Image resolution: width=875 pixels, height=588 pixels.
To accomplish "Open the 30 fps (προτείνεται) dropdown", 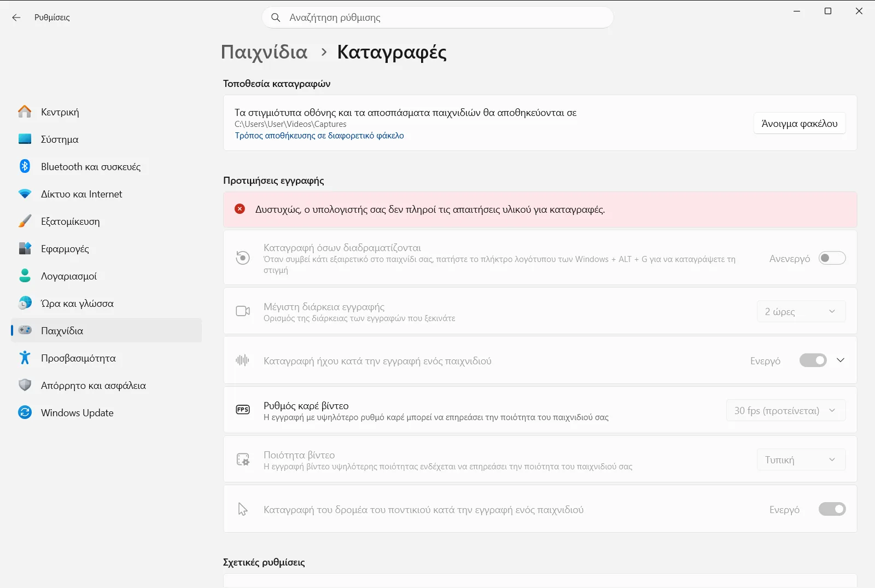I will [x=786, y=410].
